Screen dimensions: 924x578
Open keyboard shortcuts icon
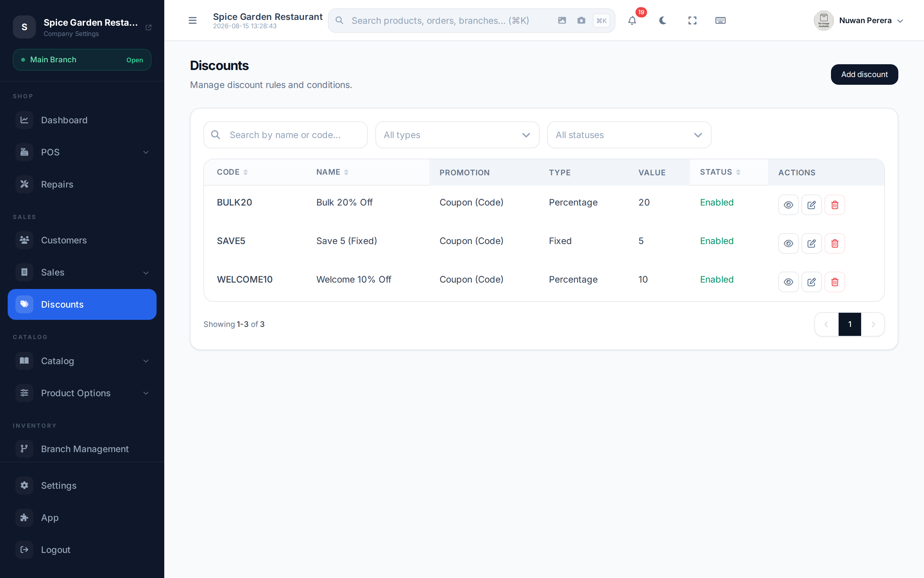pos(720,20)
